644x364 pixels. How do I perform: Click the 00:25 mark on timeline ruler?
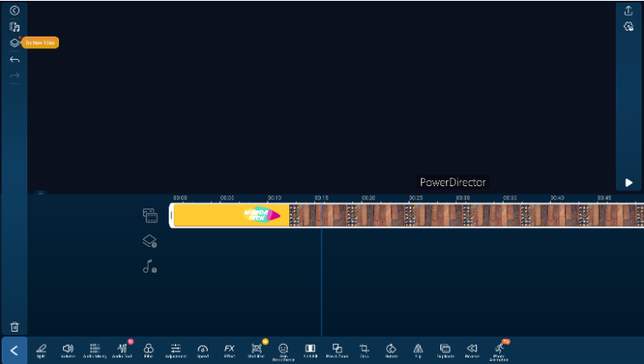point(415,198)
